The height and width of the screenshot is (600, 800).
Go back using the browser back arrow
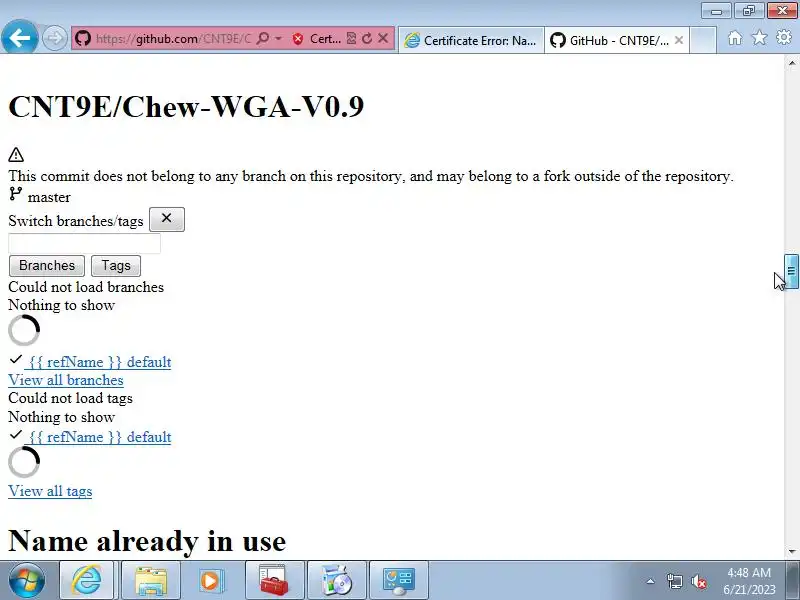(x=19, y=37)
